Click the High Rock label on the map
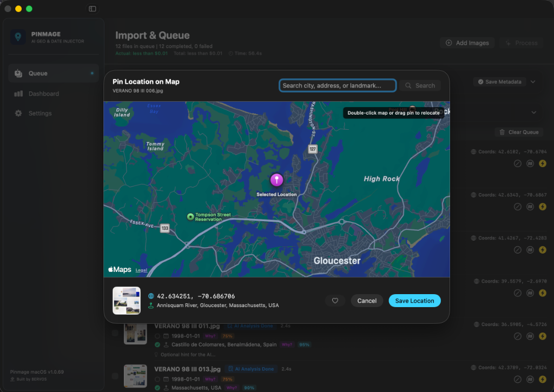The height and width of the screenshot is (392, 554). point(381,178)
